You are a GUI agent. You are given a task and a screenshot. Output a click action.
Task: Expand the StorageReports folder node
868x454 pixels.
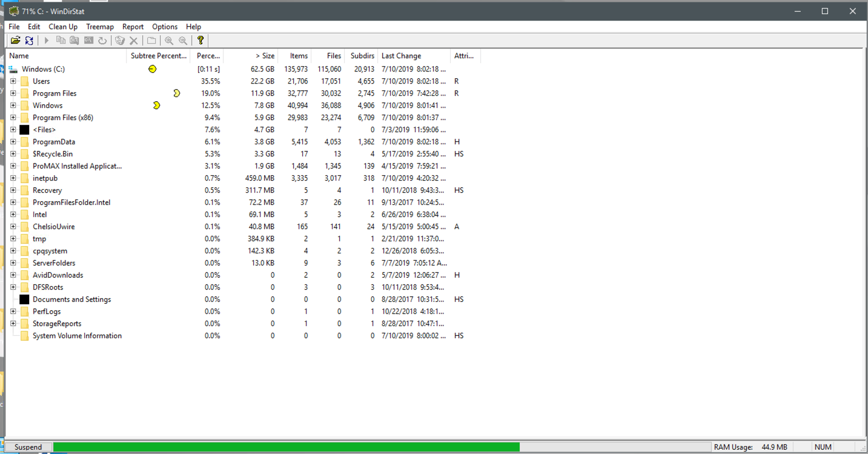coord(13,324)
